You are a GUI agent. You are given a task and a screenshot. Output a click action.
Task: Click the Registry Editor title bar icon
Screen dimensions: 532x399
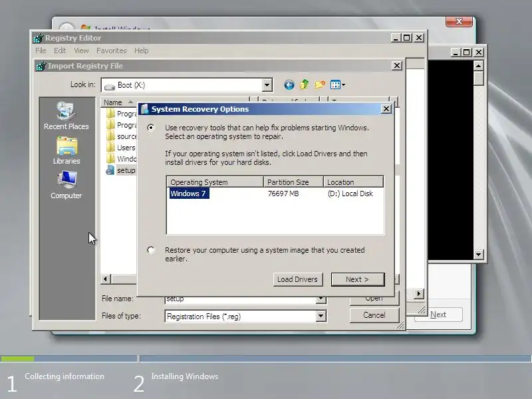[39, 38]
